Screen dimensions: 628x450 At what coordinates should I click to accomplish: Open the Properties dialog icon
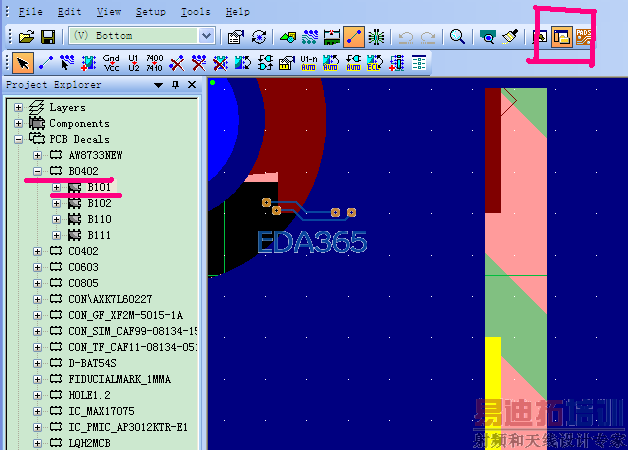[x=236, y=37]
